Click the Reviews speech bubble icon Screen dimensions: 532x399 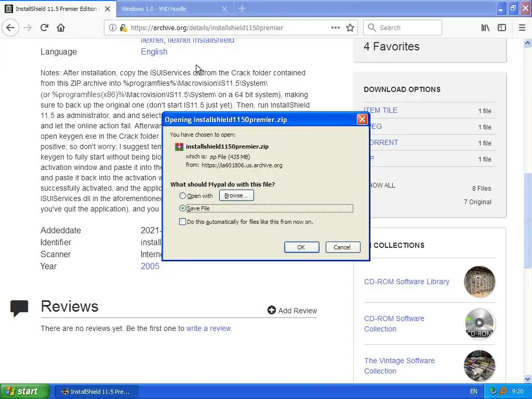point(19,308)
